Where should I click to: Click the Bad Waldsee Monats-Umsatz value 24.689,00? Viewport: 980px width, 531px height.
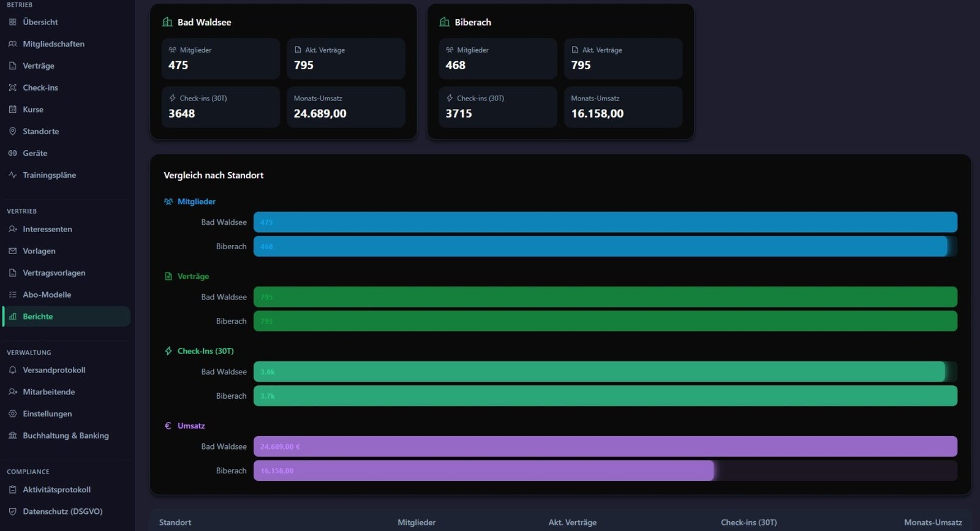(x=320, y=113)
